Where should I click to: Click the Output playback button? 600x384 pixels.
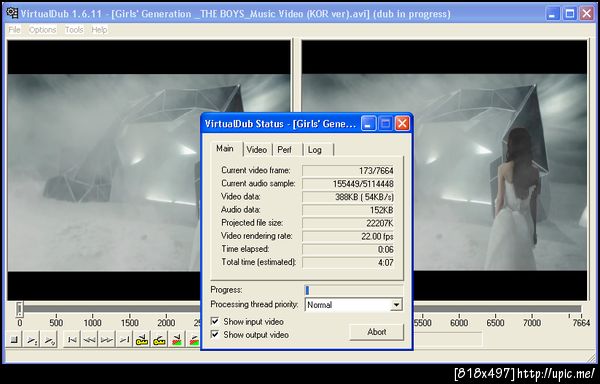[50, 340]
